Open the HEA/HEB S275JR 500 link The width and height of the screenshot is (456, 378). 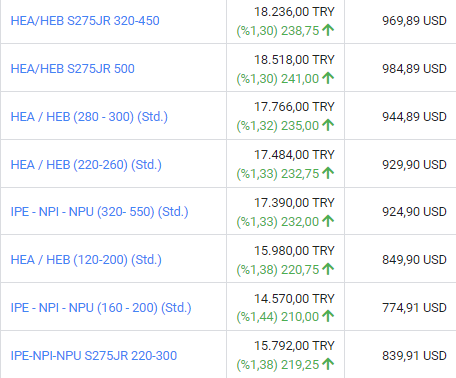(73, 69)
